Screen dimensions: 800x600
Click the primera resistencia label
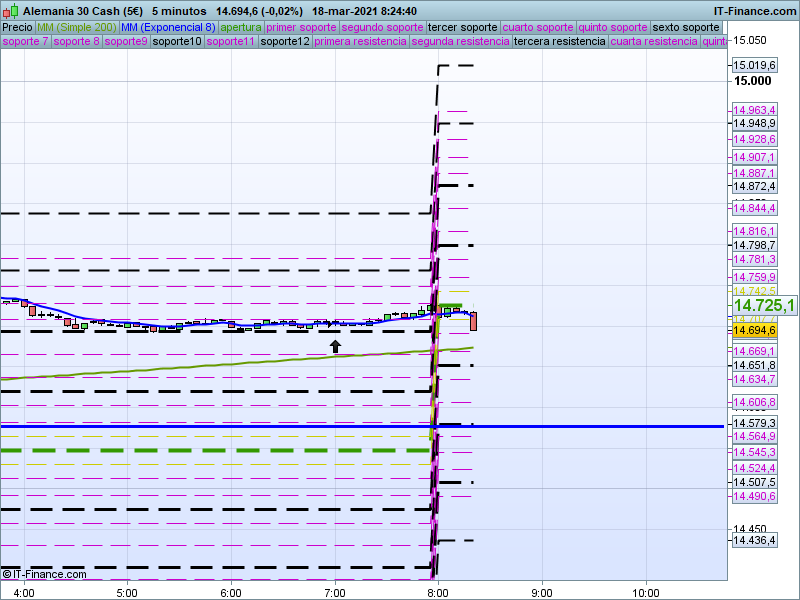[x=360, y=42]
